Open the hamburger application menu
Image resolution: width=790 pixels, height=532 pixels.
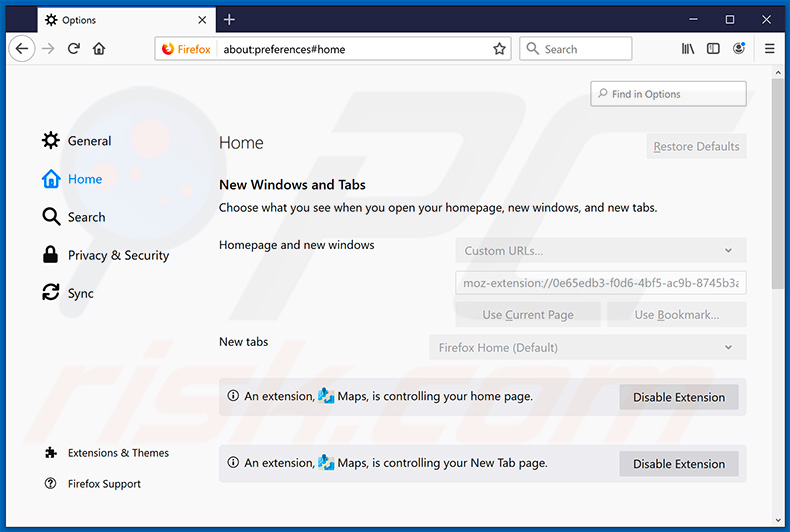point(769,48)
